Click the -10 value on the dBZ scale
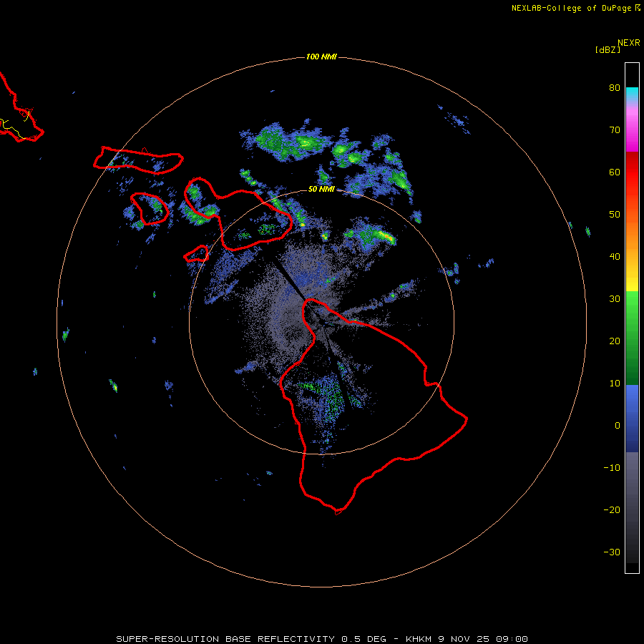Screen dimensions: 644x644 pyautogui.click(x=612, y=467)
